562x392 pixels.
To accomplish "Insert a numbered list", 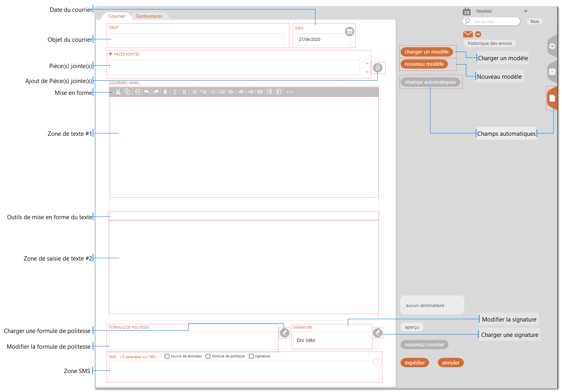I will tap(222, 92).
